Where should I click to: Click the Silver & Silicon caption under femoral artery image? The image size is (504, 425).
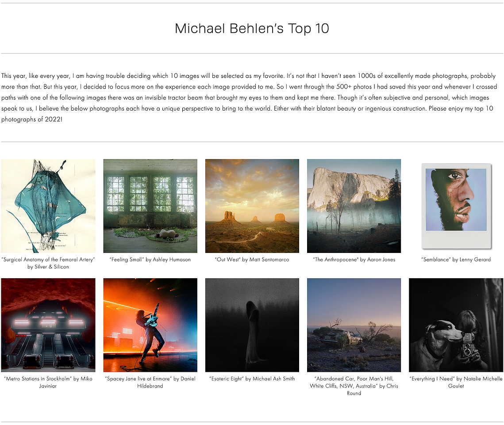(x=48, y=267)
